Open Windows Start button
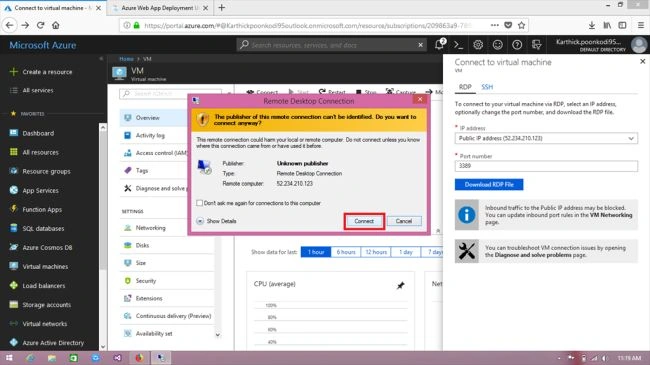The width and height of the screenshot is (650, 365). (9, 358)
